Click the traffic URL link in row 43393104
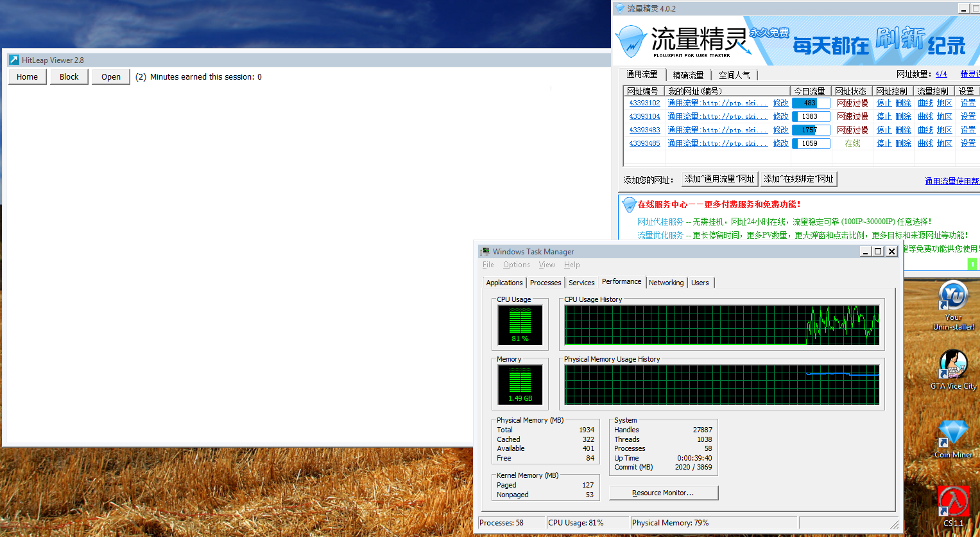 click(718, 116)
